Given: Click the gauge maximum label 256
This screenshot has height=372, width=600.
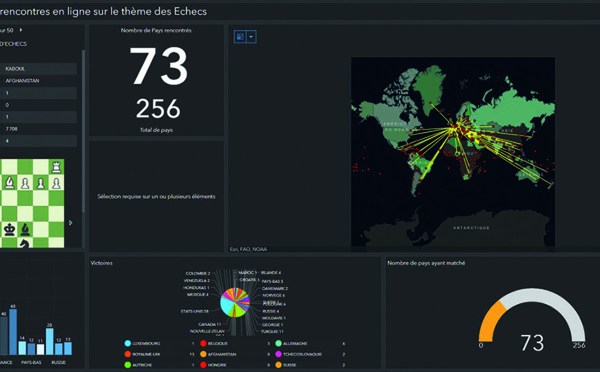Looking at the screenshot, I should [579, 345].
